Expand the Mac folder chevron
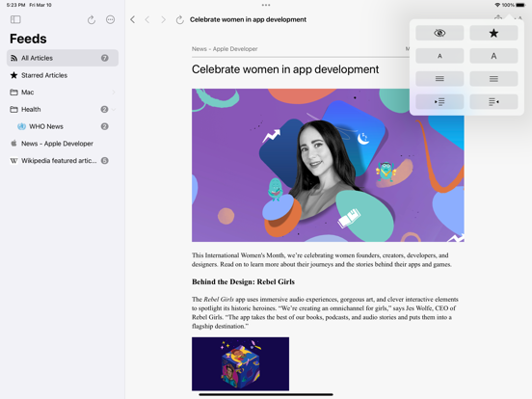532x399 pixels. (114, 93)
